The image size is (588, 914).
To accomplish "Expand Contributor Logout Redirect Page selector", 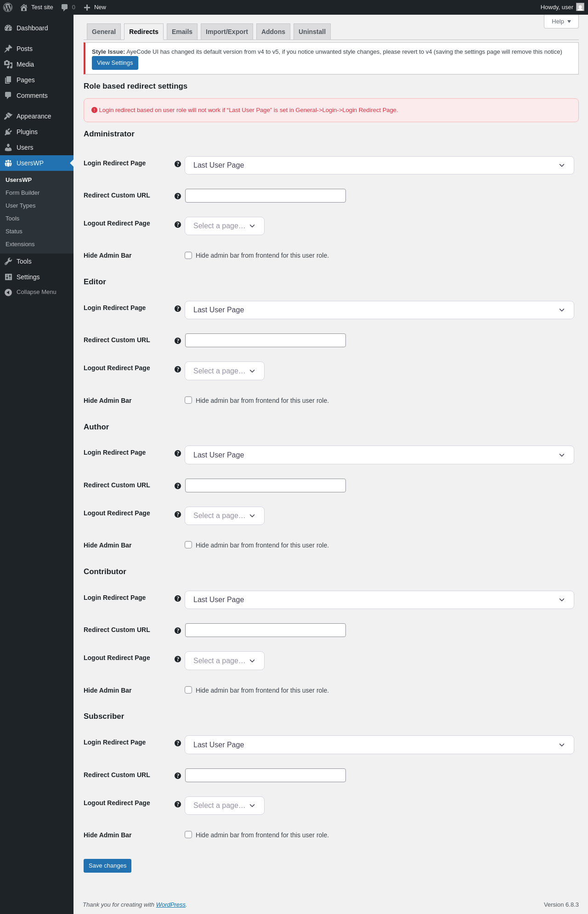I will [x=224, y=660].
